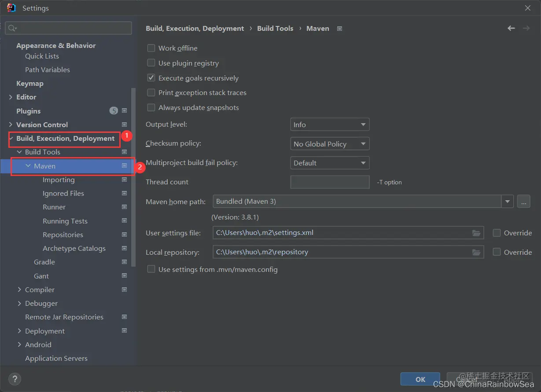This screenshot has height=392, width=541.
Task: Uncheck Execute goals recursively
Action: (x=151, y=78)
